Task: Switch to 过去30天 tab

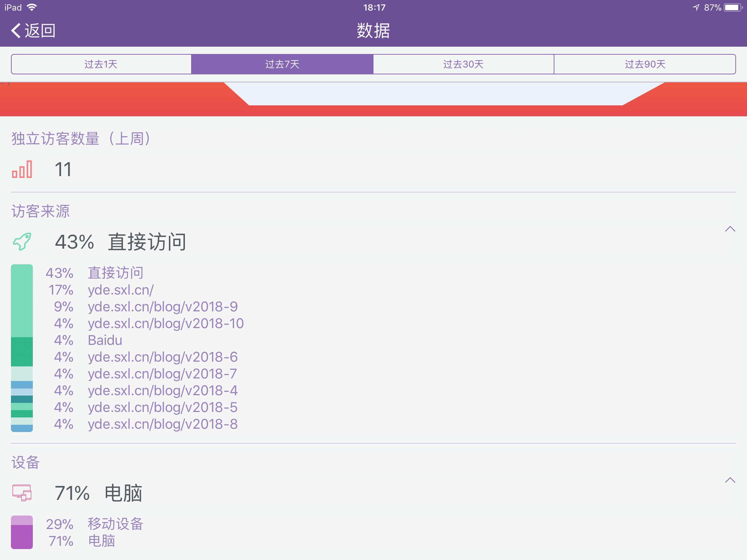Action: tap(463, 64)
